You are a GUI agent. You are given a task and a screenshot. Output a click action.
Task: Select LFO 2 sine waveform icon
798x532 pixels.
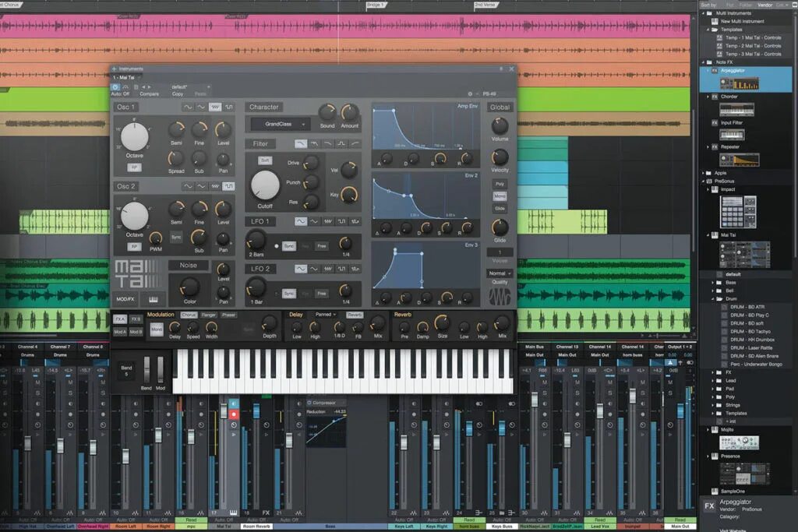301,269
